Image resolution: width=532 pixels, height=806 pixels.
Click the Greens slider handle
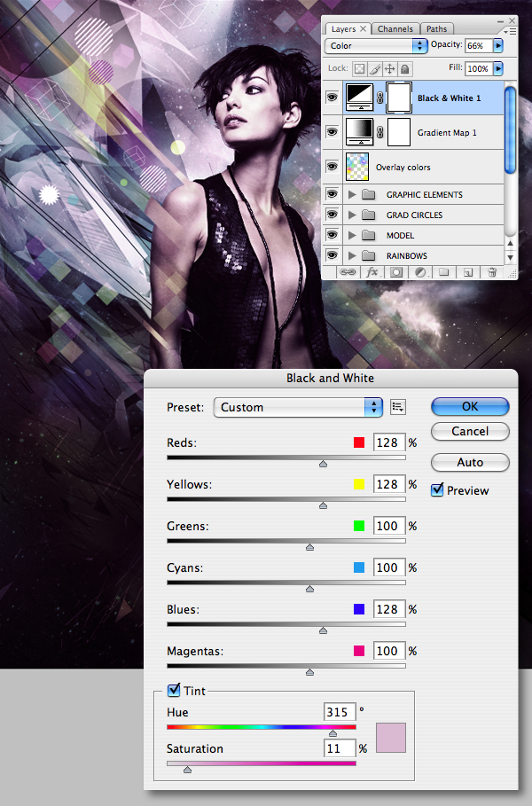[309, 547]
